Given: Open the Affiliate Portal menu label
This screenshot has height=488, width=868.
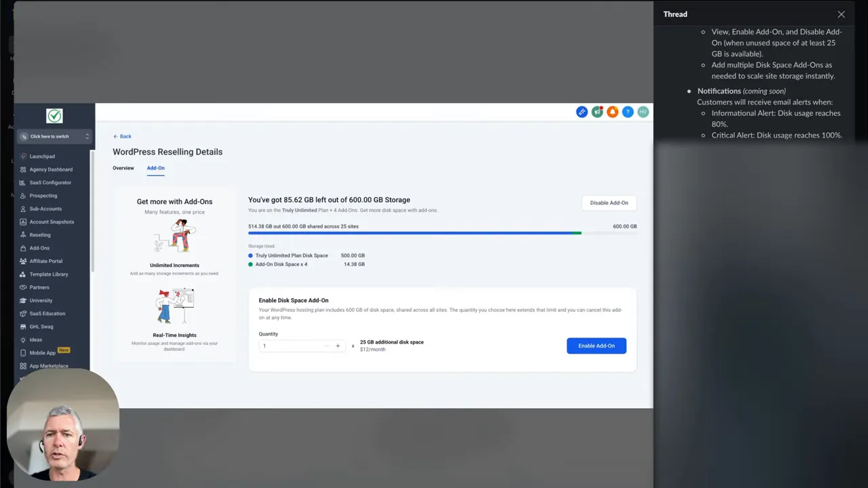Looking at the screenshot, I should [46, 261].
